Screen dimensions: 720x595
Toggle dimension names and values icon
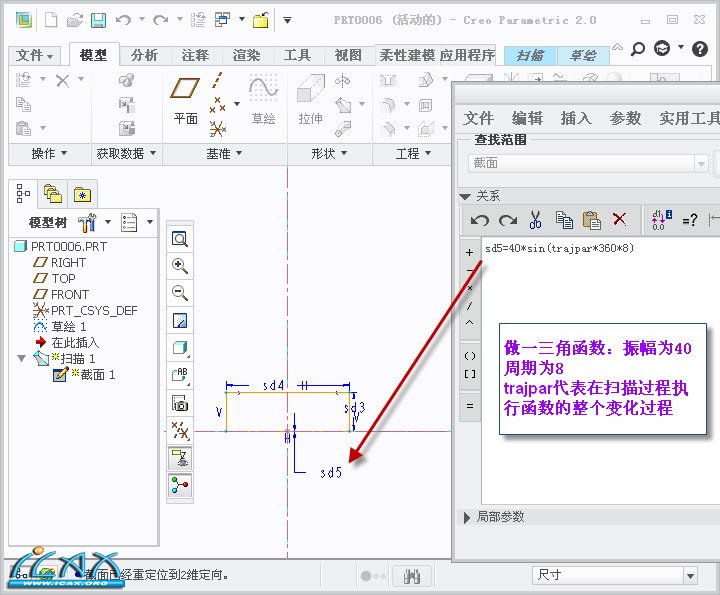pyautogui.click(x=661, y=220)
